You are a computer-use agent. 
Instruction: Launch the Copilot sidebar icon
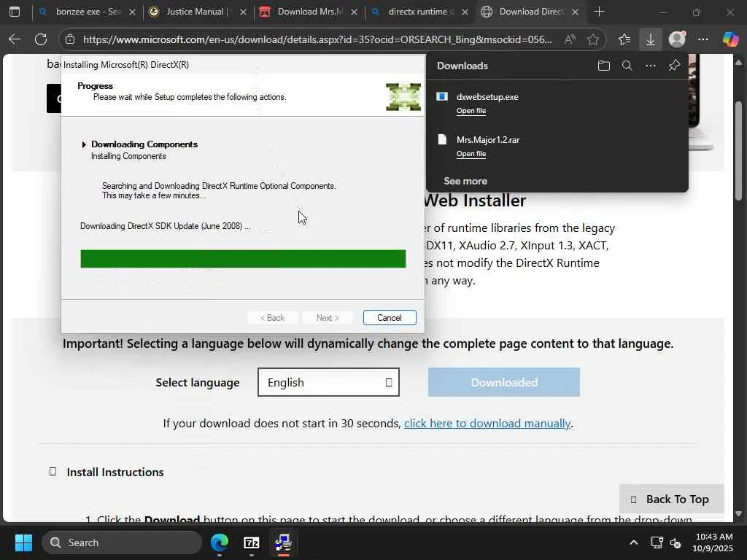730,39
